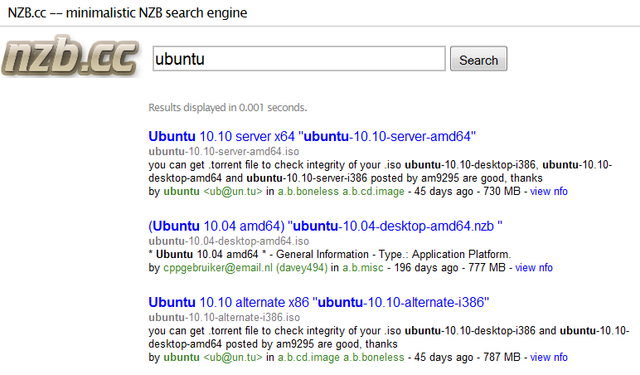Click filename ubuntu-10.04-desktop-amd64.iso

coord(229,241)
